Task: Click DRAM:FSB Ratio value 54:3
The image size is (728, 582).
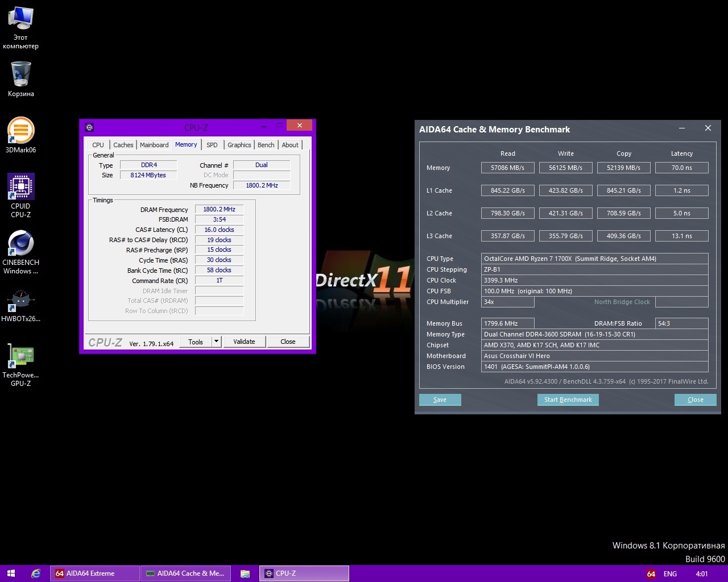Action: 682,323
